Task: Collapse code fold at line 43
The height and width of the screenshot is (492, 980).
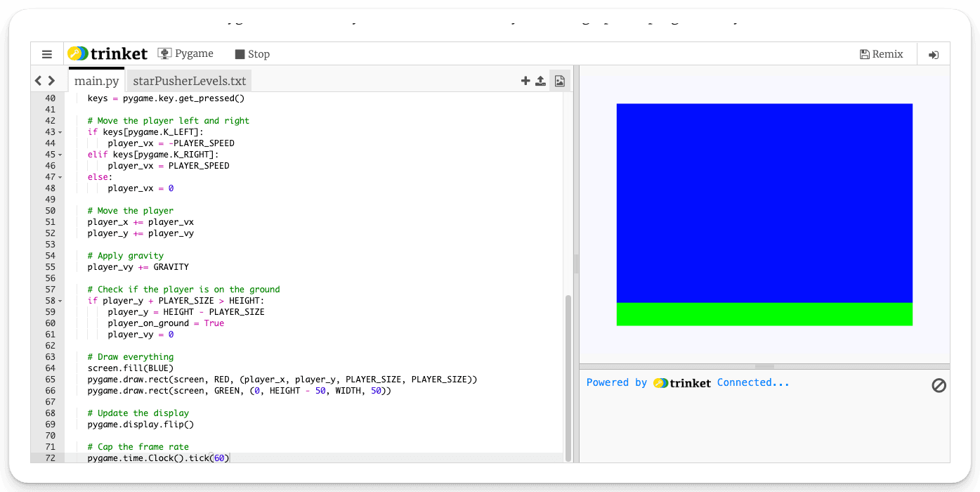Action: [x=60, y=132]
